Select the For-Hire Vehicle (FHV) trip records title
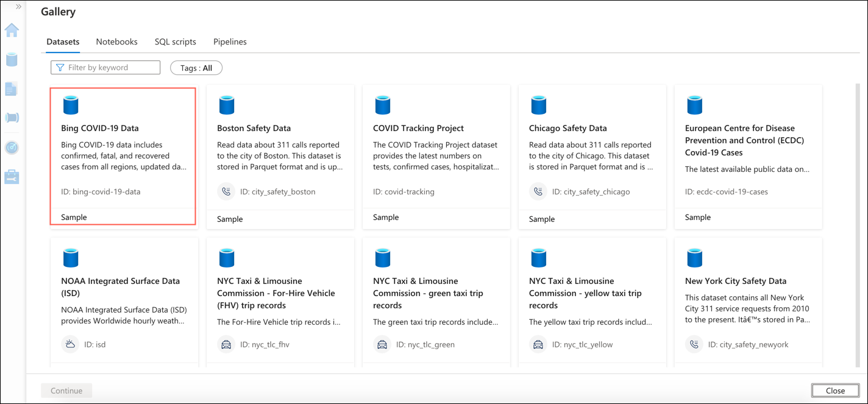This screenshot has height=404, width=868. click(x=276, y=293)
